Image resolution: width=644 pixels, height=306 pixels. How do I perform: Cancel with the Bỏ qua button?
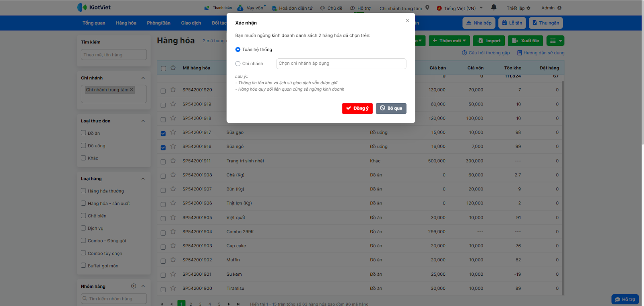(x=391, y=108)
